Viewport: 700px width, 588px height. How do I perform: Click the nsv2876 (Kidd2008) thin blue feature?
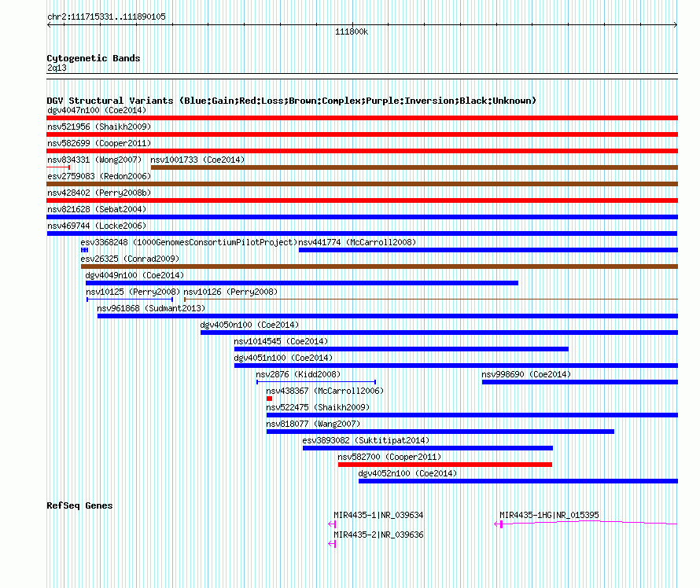[316, 382]
